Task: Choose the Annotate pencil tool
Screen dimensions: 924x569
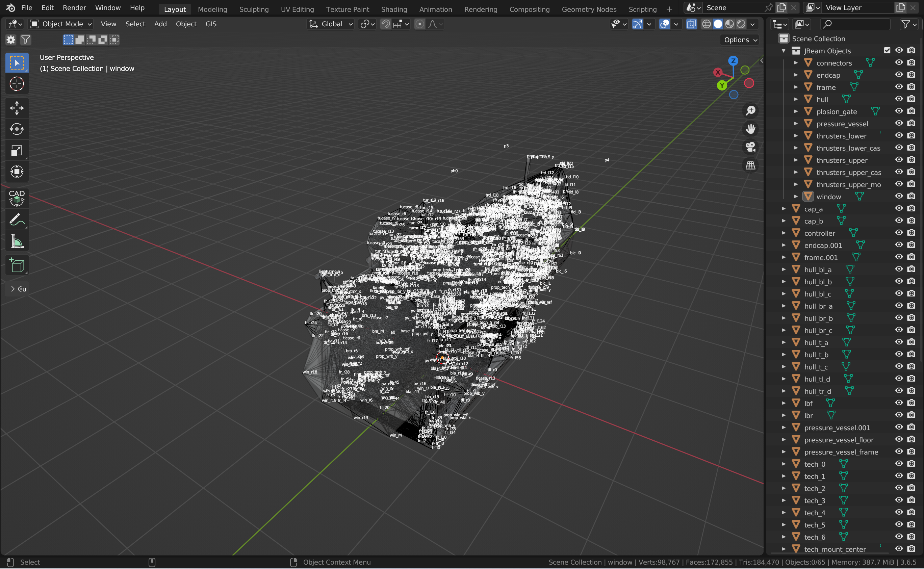Action: (17, 219)
